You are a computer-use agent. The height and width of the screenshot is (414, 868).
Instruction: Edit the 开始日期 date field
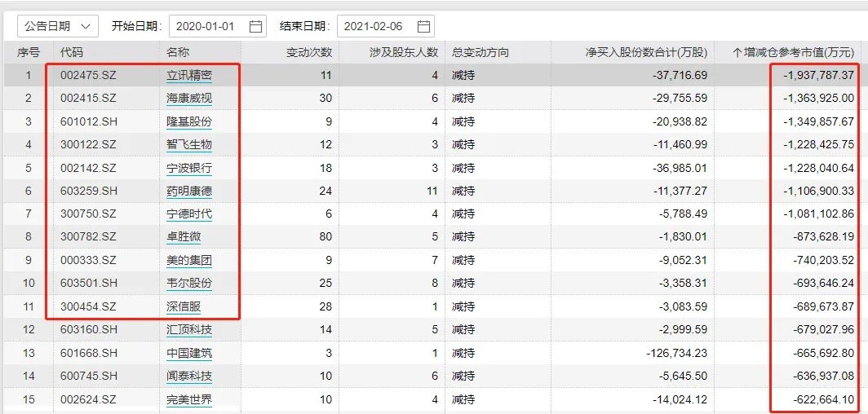(x=218, y=26)
